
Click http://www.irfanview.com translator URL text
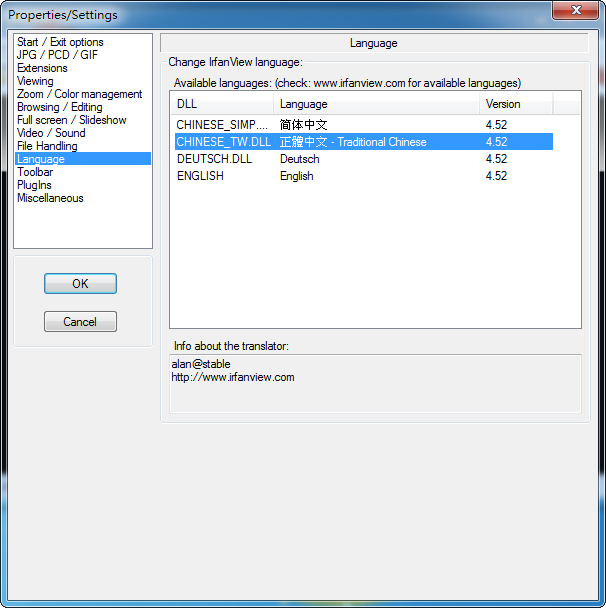(x=233, y=377)
